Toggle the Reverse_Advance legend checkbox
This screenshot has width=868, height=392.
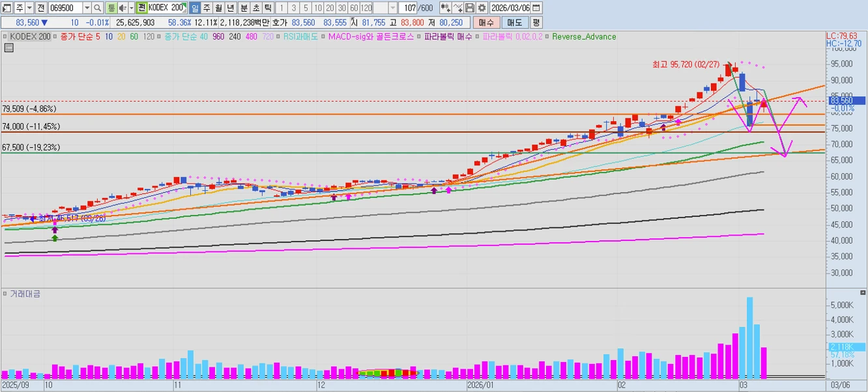pos(547,37)
